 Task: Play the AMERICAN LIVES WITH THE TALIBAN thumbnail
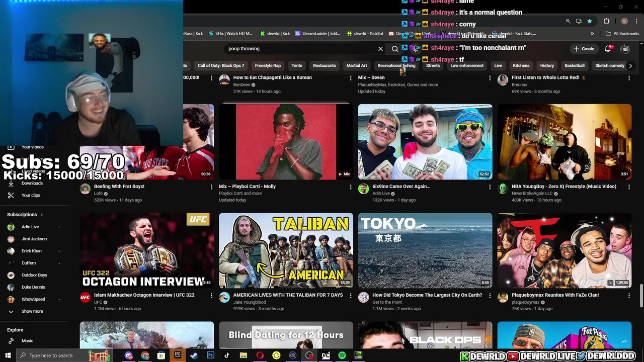click(286, 250)
